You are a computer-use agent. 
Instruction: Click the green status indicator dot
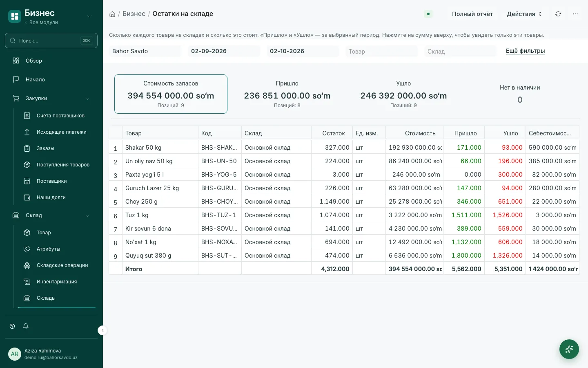(x=428, y=14)
